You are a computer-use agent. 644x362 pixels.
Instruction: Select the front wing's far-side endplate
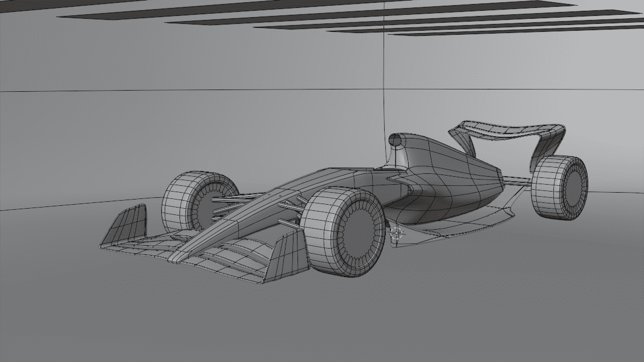tap(125, 225)
